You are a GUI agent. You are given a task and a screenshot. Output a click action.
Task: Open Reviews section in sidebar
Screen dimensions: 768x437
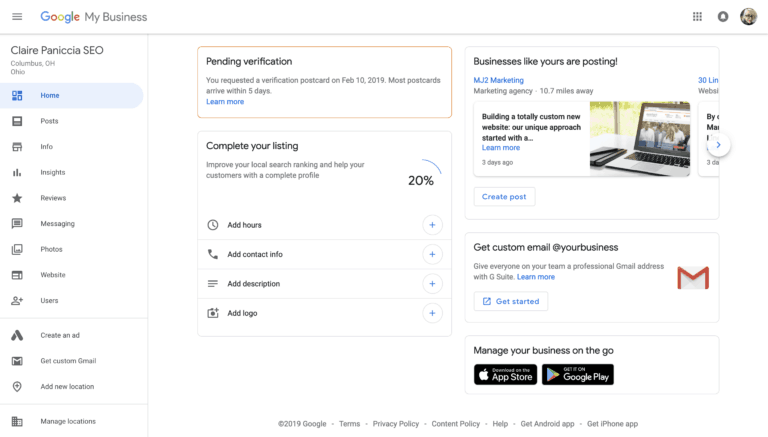pyautogui.click(x=72, y=198)
